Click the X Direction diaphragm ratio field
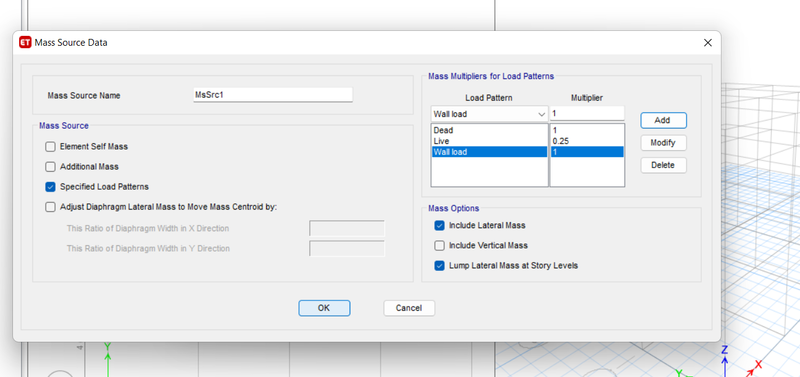Image resolution: width=800 pixels, height=377 pixels. tap(347, 229)
